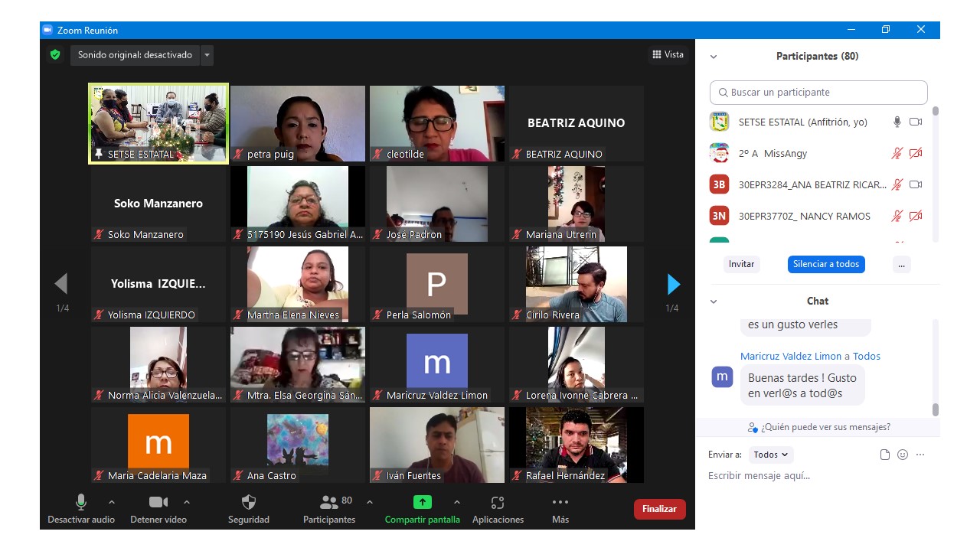This screenshot has height=551, width=980.
Task: Go to next gallery page arrow
Action: (674, 284)
